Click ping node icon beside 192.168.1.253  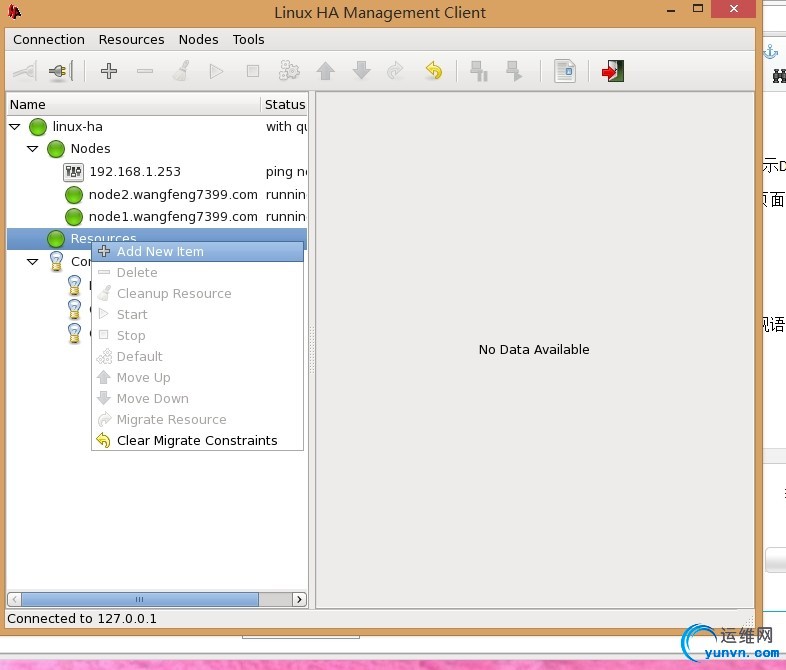(73, 172)
